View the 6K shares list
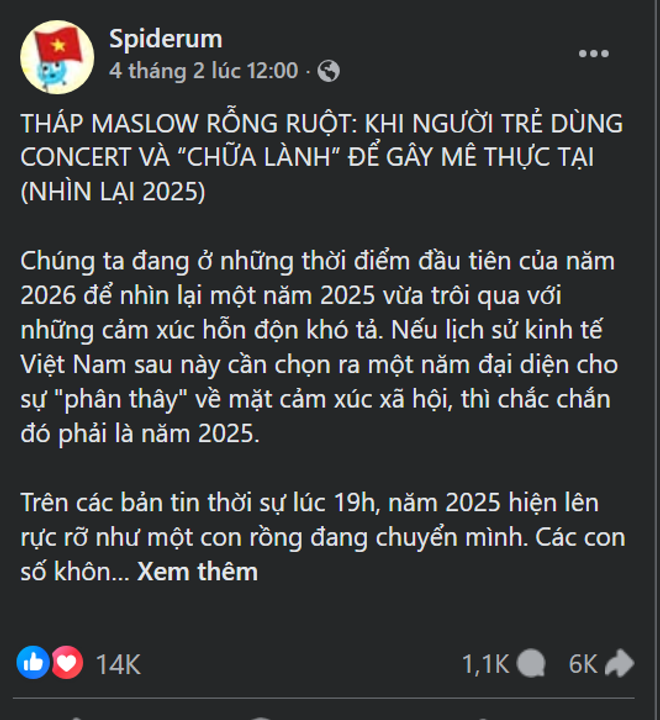Viewport: 660px width, 720px height. pyautogui.click(x=582, y=664)
